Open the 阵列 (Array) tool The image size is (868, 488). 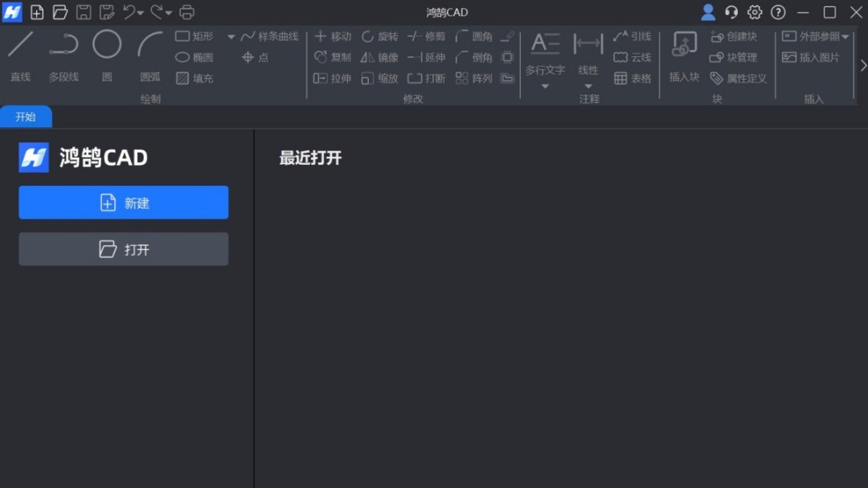point(474,78)
